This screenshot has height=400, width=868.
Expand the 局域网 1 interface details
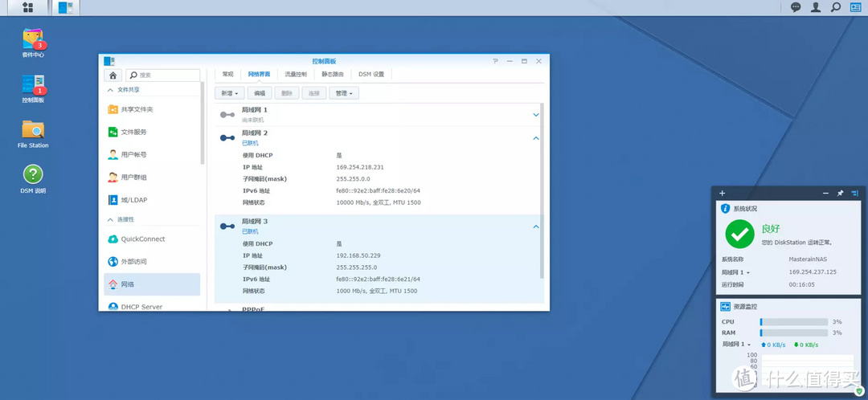click(x=536, y=115)
